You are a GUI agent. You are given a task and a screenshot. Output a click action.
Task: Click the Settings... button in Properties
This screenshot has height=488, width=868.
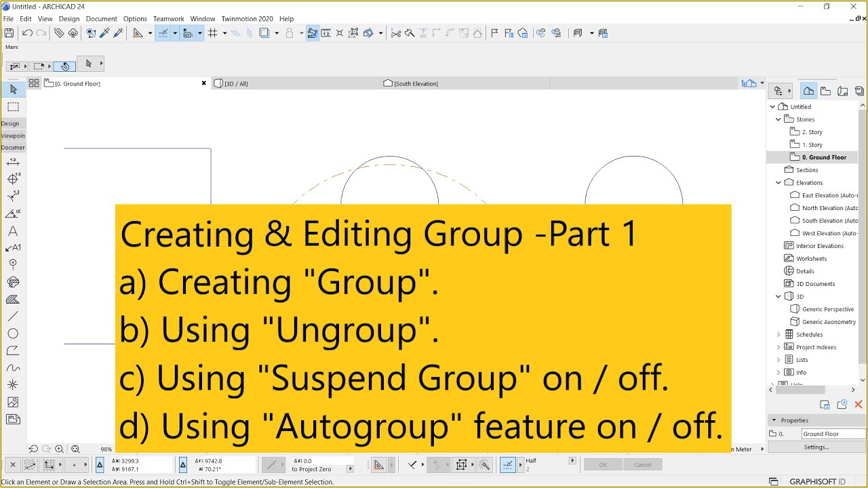click(816, 447)
